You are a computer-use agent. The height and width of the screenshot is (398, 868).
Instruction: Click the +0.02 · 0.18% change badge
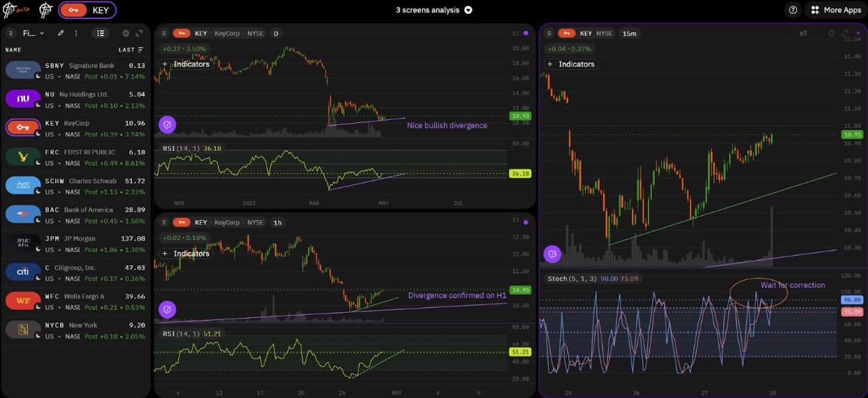click(185, 238)
